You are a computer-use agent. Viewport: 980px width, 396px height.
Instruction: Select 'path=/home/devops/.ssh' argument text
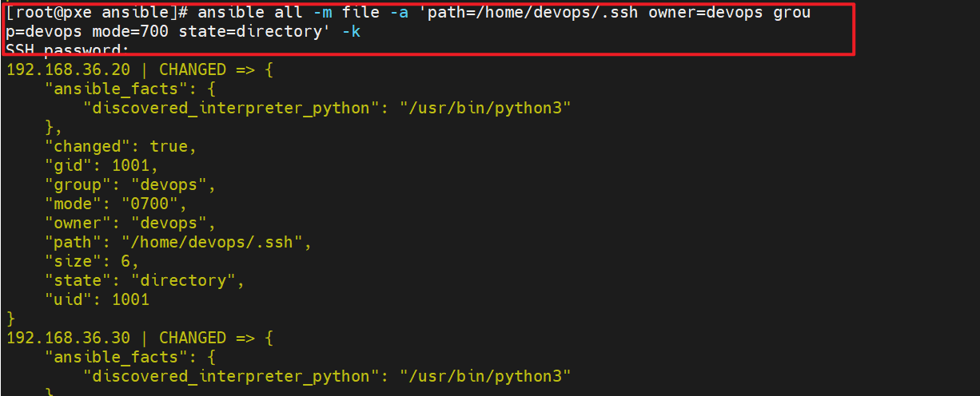(533, 14)
